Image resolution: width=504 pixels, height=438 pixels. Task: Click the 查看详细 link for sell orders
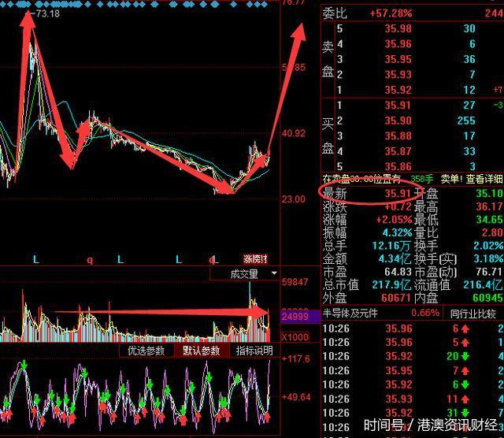pos(484,179)
